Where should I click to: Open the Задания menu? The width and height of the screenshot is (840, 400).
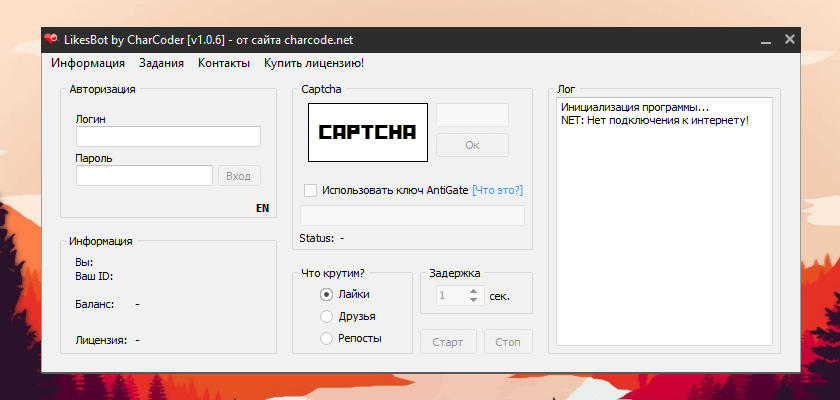(x=161, y=63)
